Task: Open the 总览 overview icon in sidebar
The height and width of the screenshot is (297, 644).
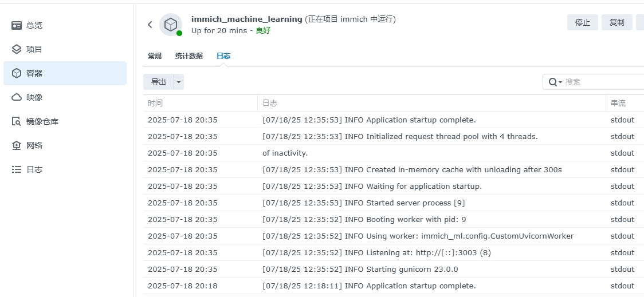Action: pos(17,25)
